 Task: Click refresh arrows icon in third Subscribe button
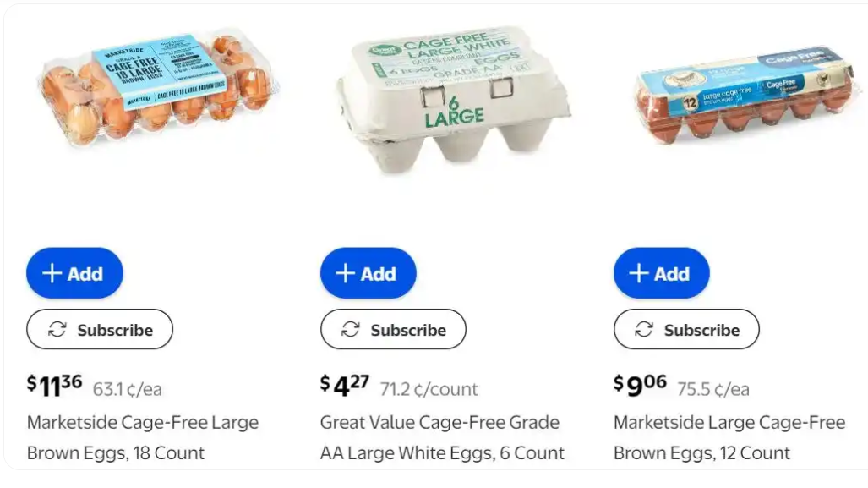644,330
